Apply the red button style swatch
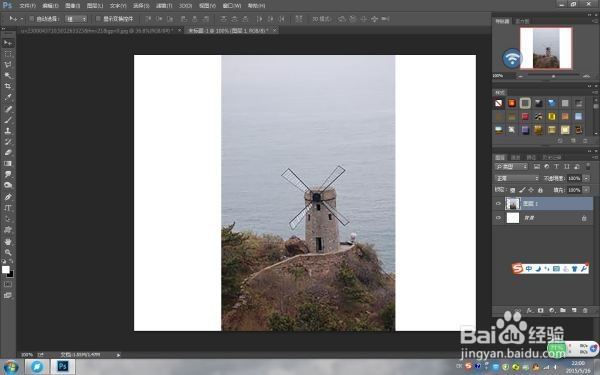Image resolution: width=600 pixels, height=375 pixels. click(525, 116)
